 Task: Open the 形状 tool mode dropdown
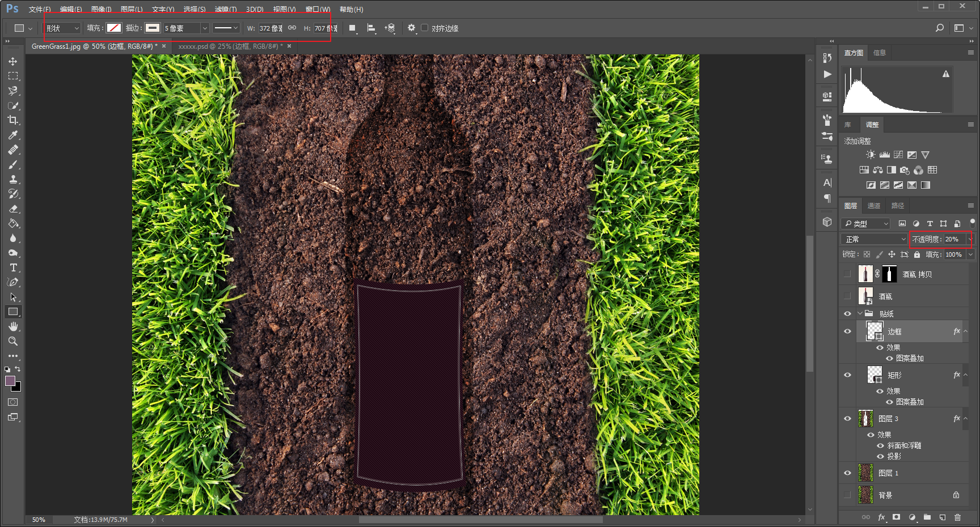coord(63,28)
